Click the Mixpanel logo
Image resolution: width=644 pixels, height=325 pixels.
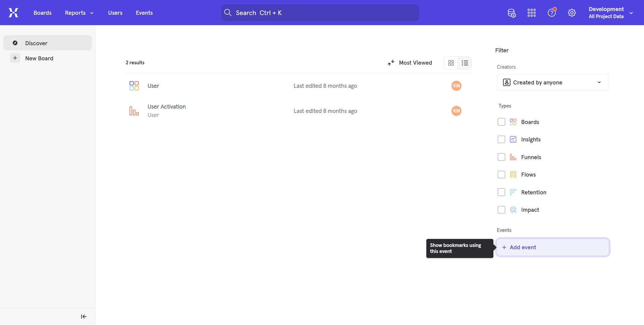click(13, 12)
